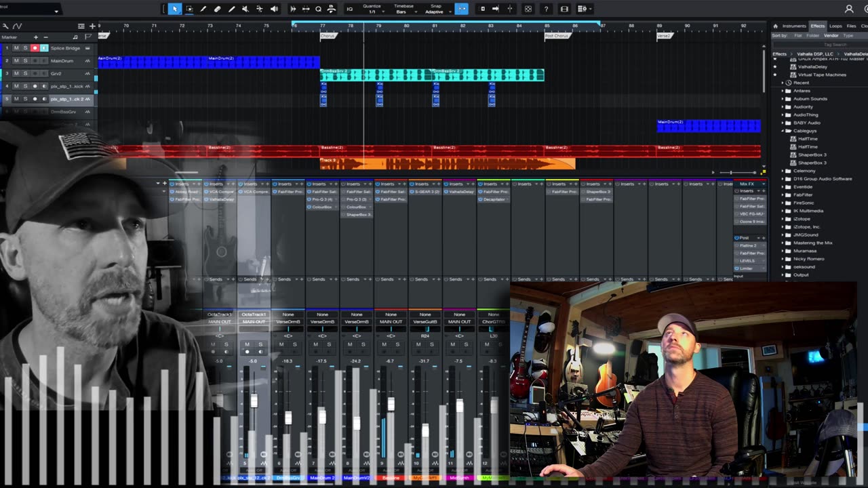Collapse the Cableguys vendor folder
Viewport: 868px width, 488px height.
click(x=783, y=131)
